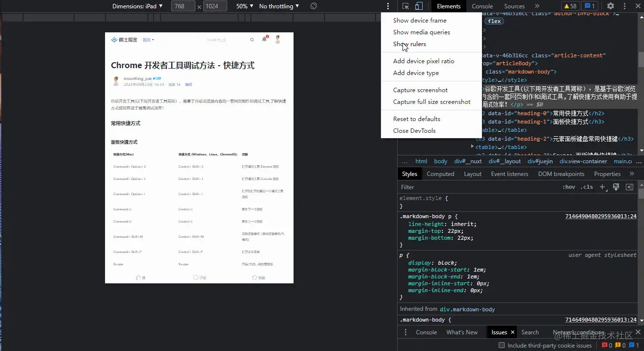This screenshot has width=644, height=351.
Task: Click the viewport width field showing 768
Action: pos(183,6)
